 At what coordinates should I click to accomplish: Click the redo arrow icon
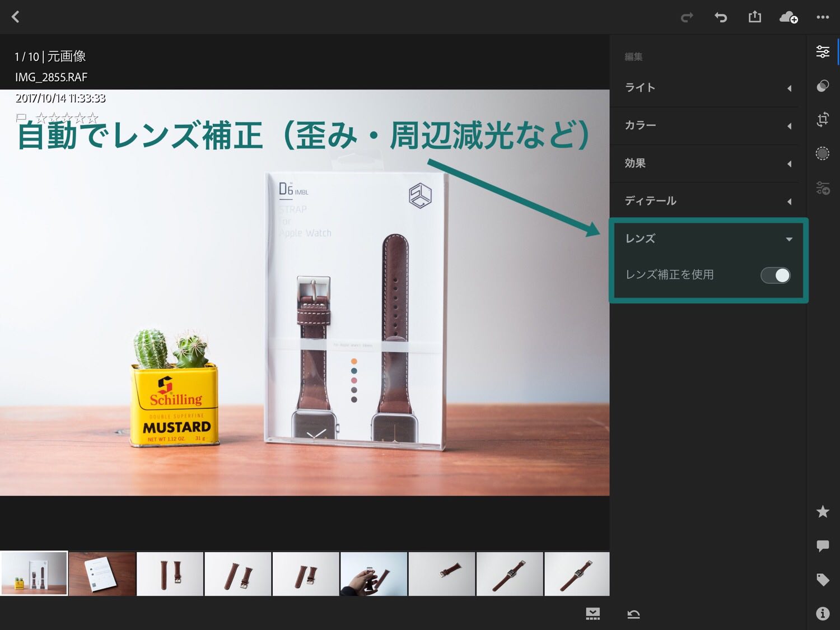(687, 17)
